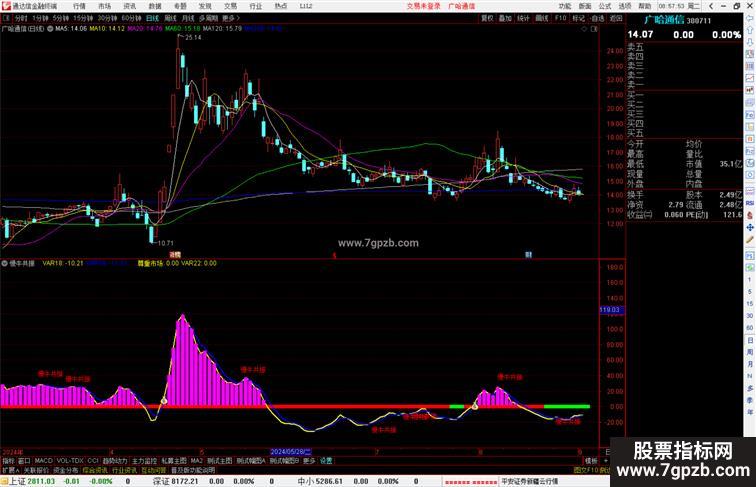Click the sub-chart indicator settings circle icon
The image size is (756, 487).
coord(4,264)
